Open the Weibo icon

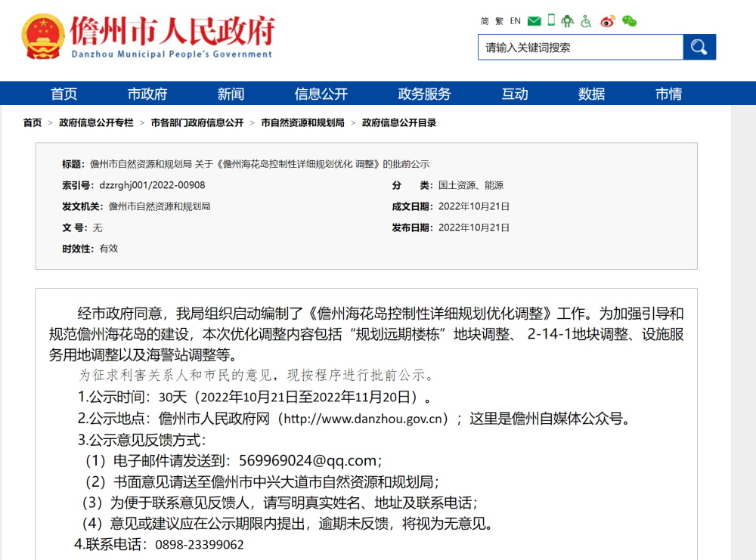[608, 21]
